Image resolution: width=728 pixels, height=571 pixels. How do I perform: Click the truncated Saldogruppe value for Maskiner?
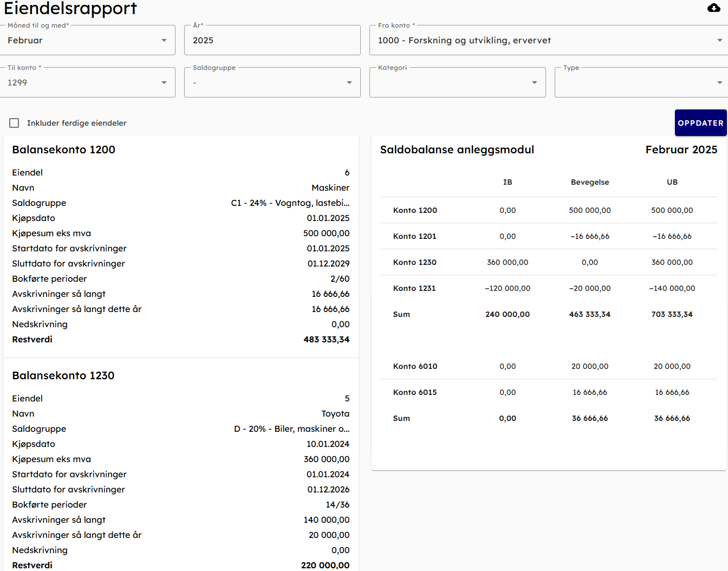[x=290, y=203]
